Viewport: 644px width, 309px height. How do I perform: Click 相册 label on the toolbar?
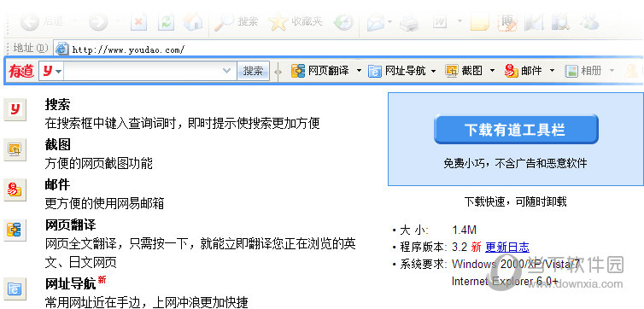pyautogui.click(x=591, y=71)
